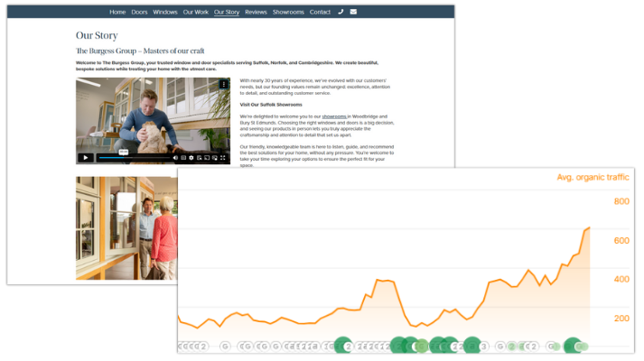Image resolution: width=644 pixels, height=361 pixels.
Task: Click the '3' update marker on chart timeline
Action: (484, 347)
